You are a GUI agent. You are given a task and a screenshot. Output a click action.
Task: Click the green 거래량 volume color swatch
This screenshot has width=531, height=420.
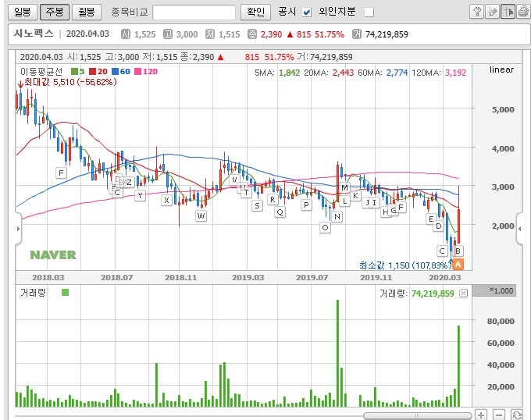[x=66, y=293]
